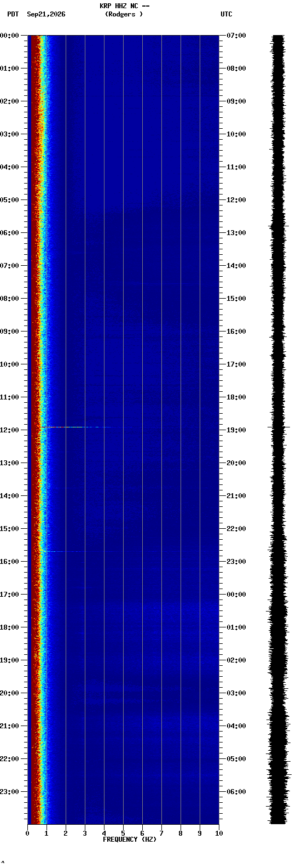Screen dimensions: 302x868
Task: Click the 10:00 UTC time label
Action: click(236, 134)
